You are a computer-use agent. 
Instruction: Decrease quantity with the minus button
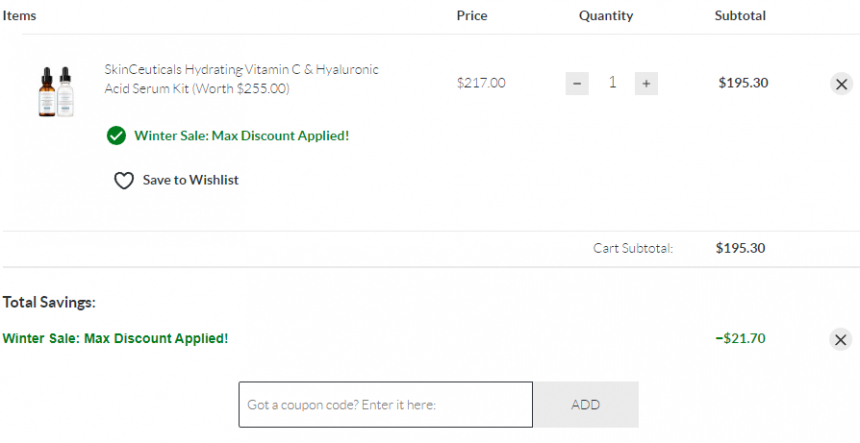point(577,84)
